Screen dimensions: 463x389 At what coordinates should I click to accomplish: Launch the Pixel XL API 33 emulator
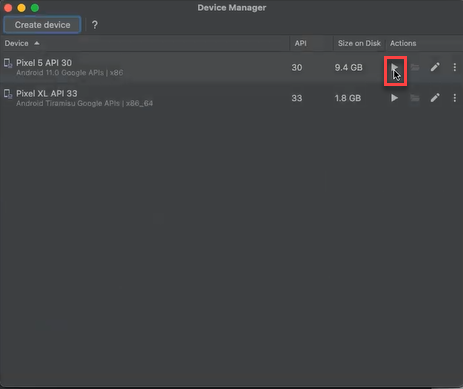click(x=395, y=98)
